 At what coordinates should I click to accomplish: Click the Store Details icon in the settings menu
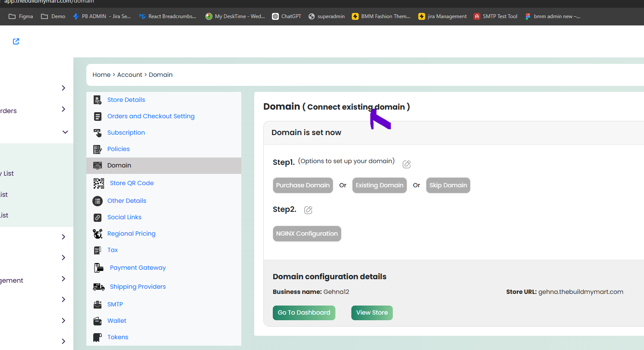[x=98, y=100]
